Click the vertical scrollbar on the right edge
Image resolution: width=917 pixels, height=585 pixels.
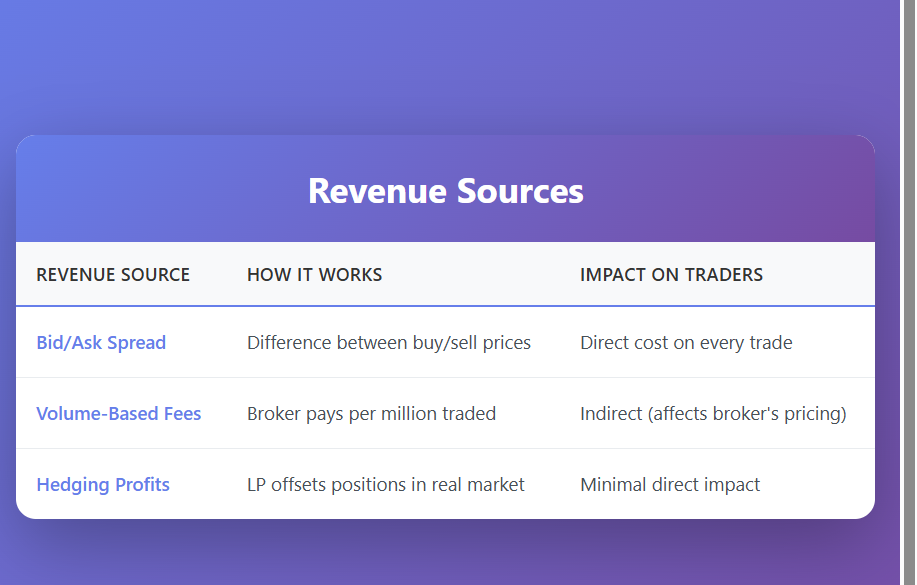(x=909, y=292)
